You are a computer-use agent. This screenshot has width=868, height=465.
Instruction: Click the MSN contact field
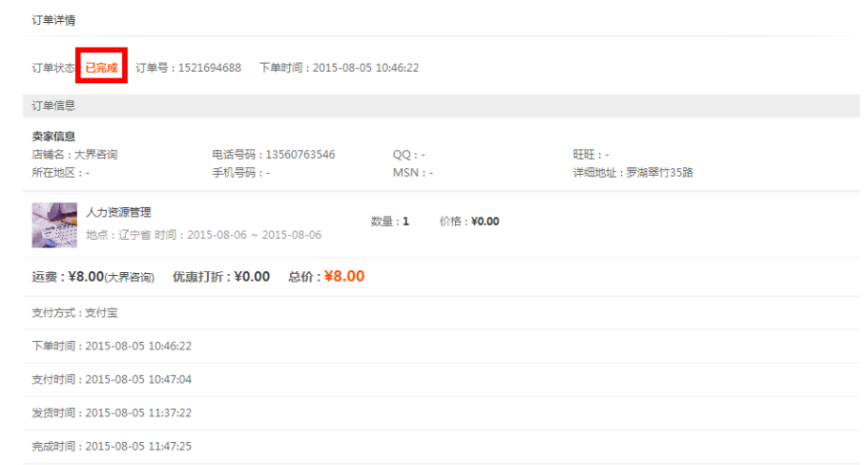point(412,173)
